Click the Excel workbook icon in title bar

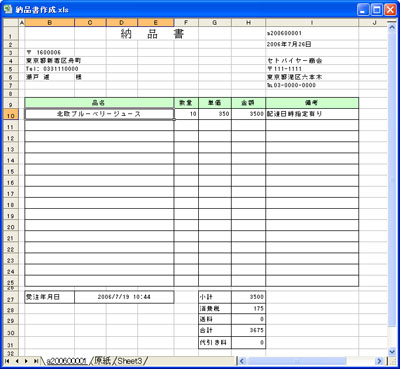point(8,9)
